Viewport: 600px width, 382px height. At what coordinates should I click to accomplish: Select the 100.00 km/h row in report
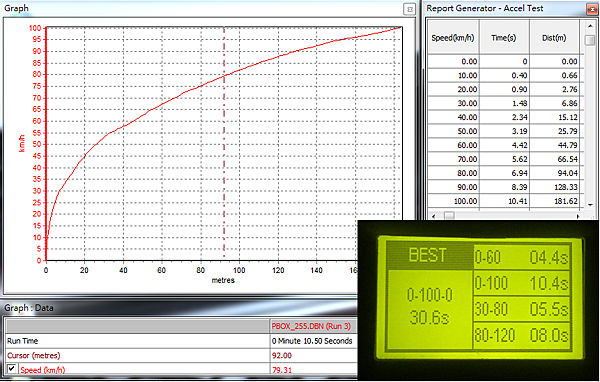pyautogui.click(x=503, y=201)
